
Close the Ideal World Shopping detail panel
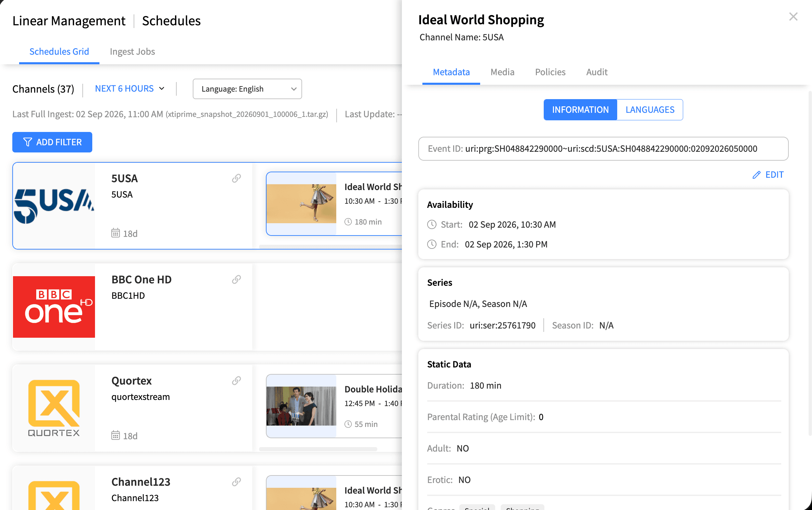pyautogui.click(x=793, y=17)
